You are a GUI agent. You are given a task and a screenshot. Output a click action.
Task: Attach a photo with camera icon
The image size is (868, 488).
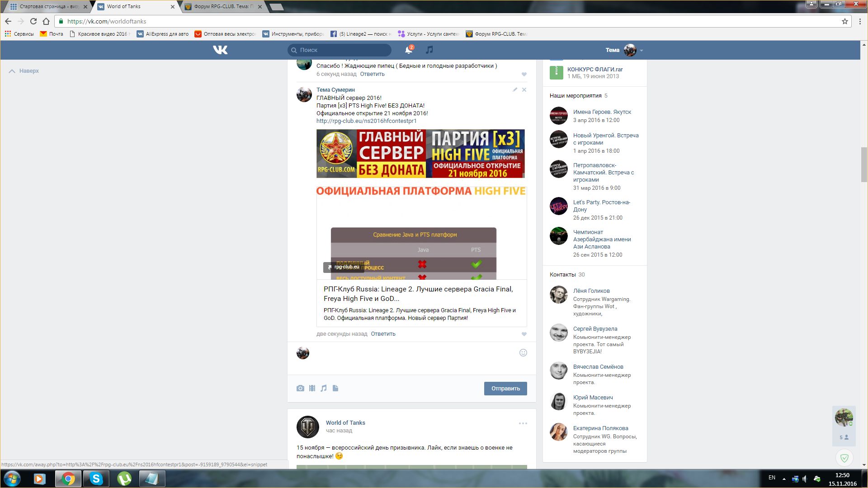pyautogui.click(x=300, y=388)
